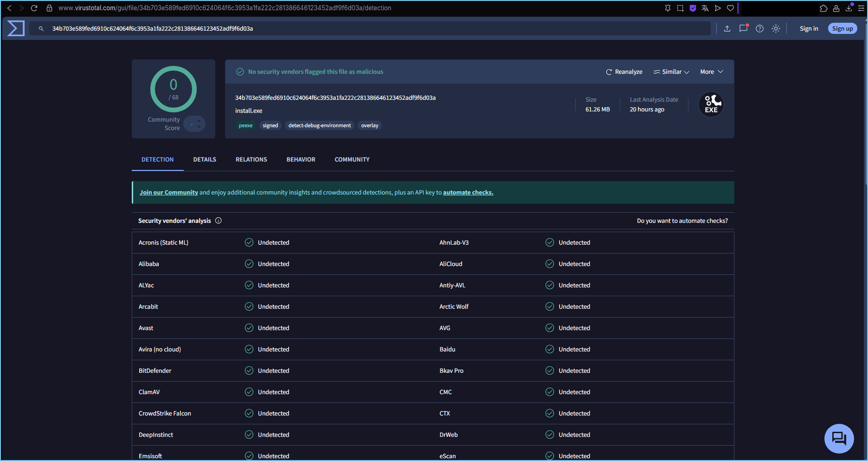868x461 pixels.
Task: Switch to the Behavior tab
Action: click(x=301, y=159)
